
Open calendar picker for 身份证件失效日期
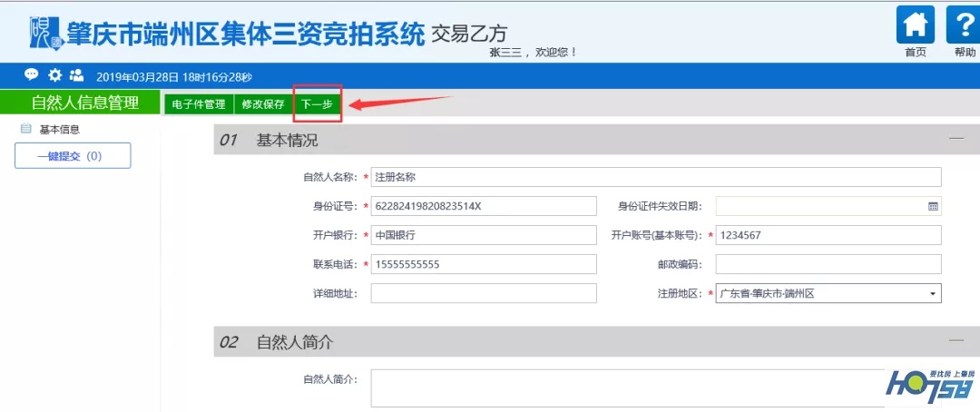(x=933, y=206)
